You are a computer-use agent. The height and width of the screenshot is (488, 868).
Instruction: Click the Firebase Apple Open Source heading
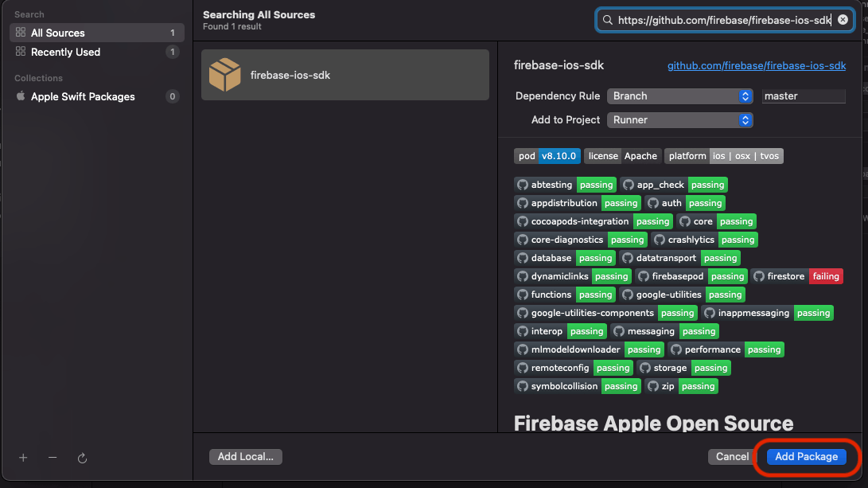653,424
